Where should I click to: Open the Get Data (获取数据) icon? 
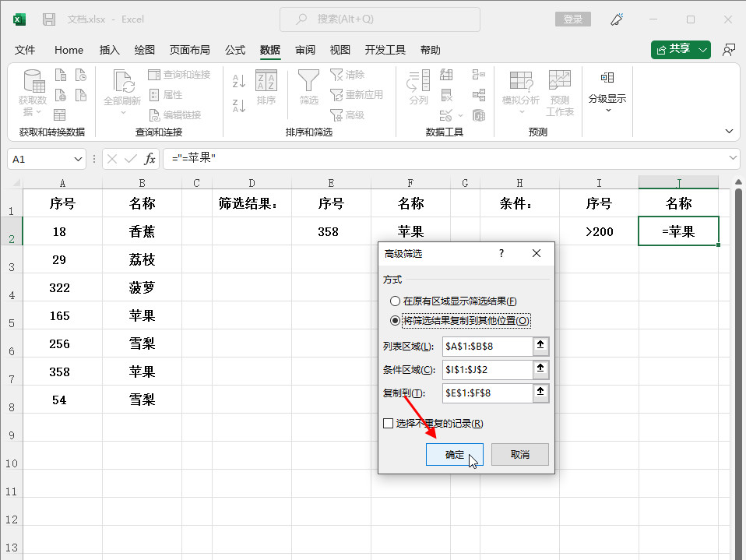click(34, 81)
